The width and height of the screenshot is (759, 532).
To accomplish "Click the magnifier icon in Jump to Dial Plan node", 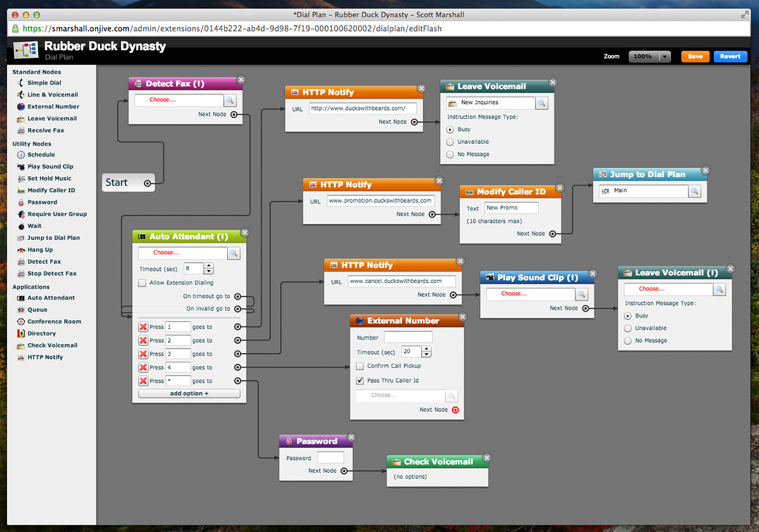I will (x=695, y=191).
